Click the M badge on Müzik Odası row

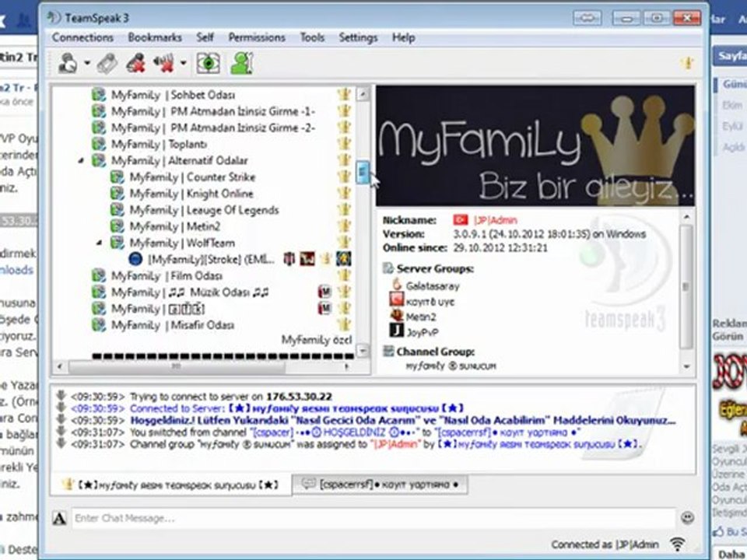point(324,292)
